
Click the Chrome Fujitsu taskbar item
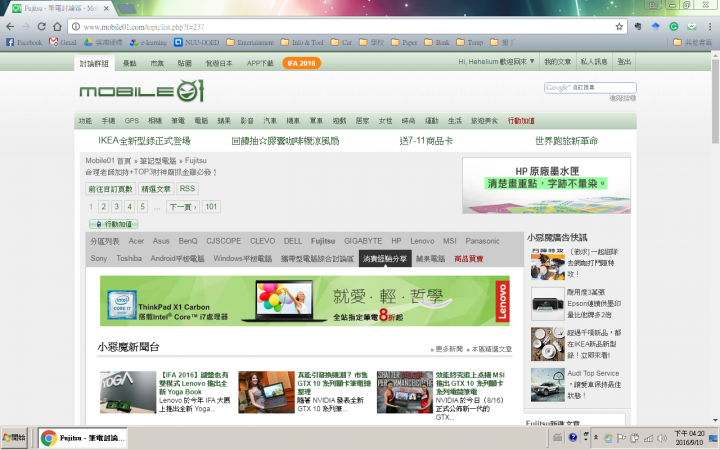(83, 438)
